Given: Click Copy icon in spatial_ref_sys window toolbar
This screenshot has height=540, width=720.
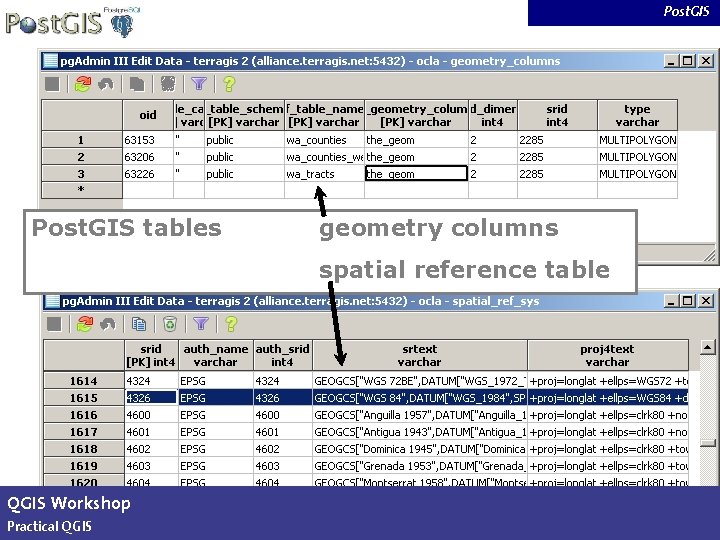Looking at the screenshot, I should click(139, 324).
